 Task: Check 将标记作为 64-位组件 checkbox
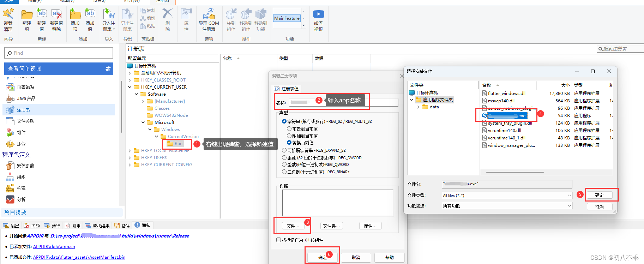tap(278, 240)
